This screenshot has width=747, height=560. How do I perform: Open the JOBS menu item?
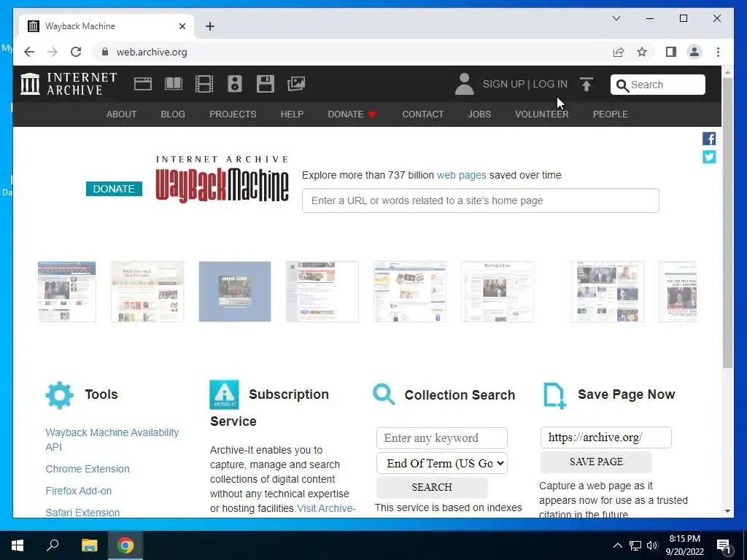pyautogui.click(x=479, y=114)
